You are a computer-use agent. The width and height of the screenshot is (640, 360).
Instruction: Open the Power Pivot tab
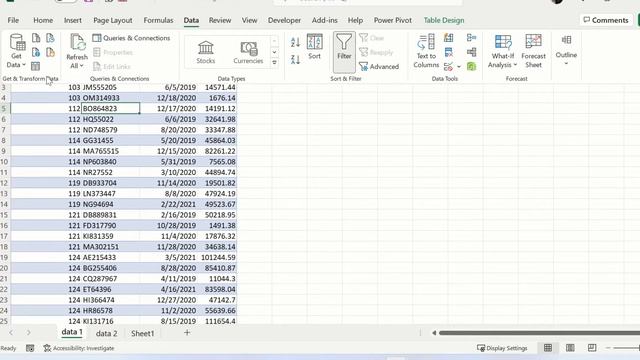[393, 20]
